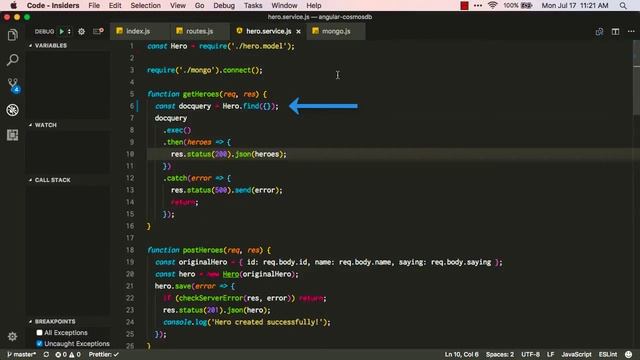This screenshot has width=640, height=360.
Task: Open the Help menu
Action: (313, 5)
